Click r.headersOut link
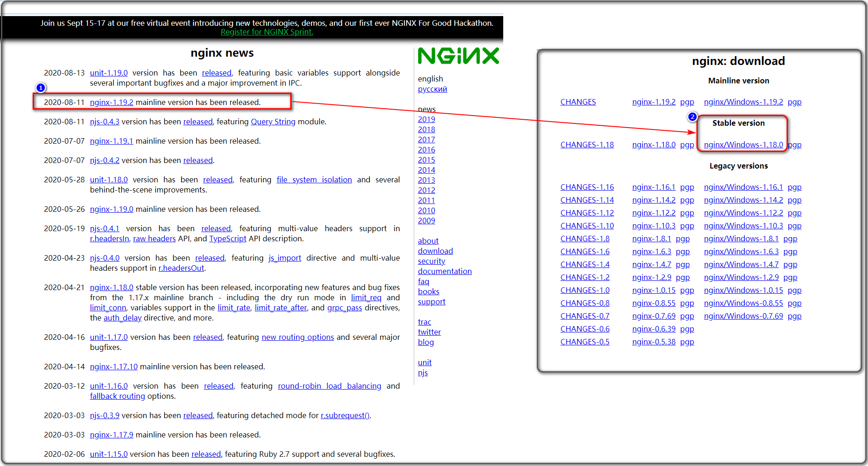The image size is (868, 466). (181, 268)
